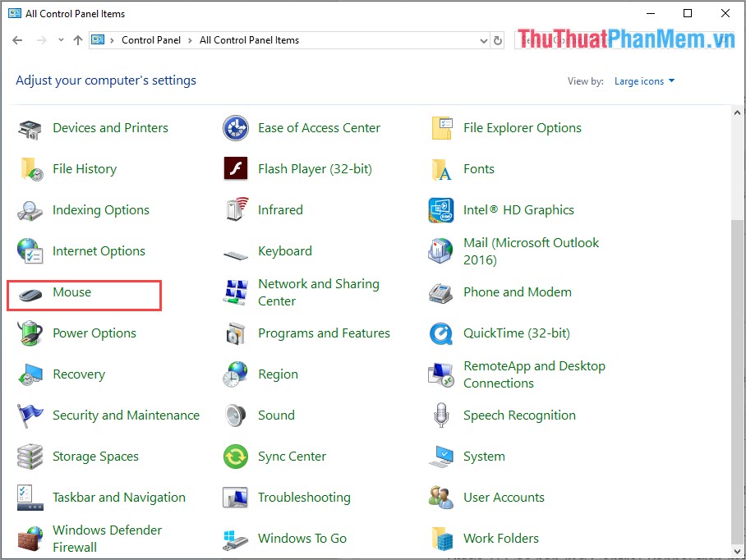Select All Control Panel Items breadcrumb
The height and width of the screenshot is (560, 746).
click(x=249, y=40)
